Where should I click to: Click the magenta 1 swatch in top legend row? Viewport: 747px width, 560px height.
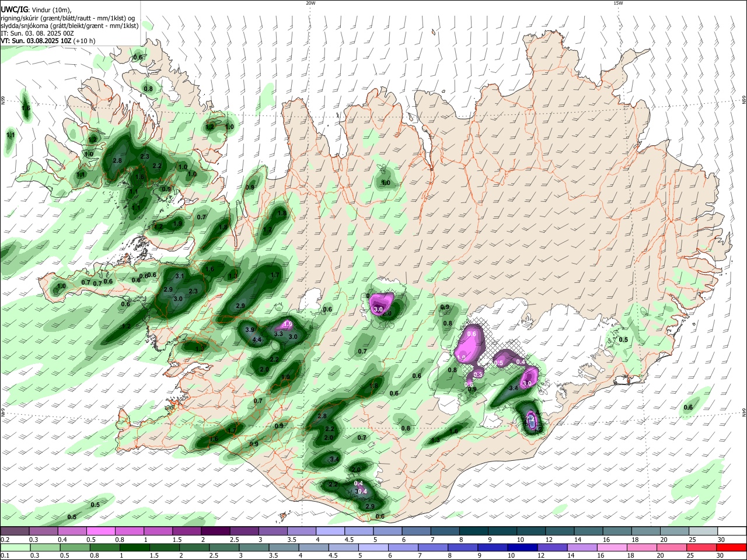pyautogui.click(x=158, y=531)
